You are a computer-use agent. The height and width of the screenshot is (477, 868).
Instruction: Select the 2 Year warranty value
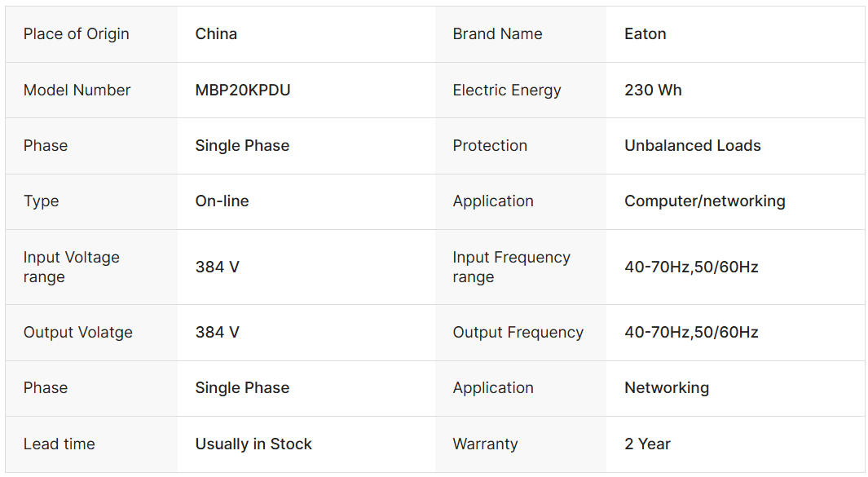(647, 444)
